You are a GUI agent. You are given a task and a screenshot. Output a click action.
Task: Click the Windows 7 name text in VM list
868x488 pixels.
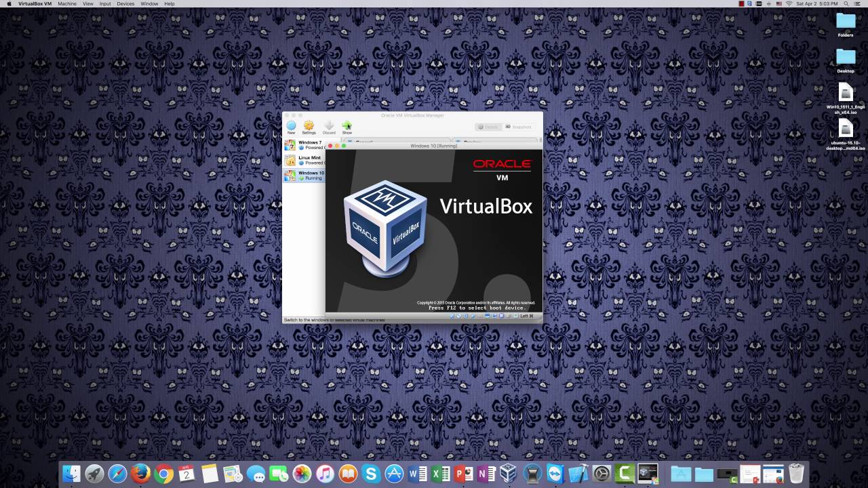coord(310,142)
